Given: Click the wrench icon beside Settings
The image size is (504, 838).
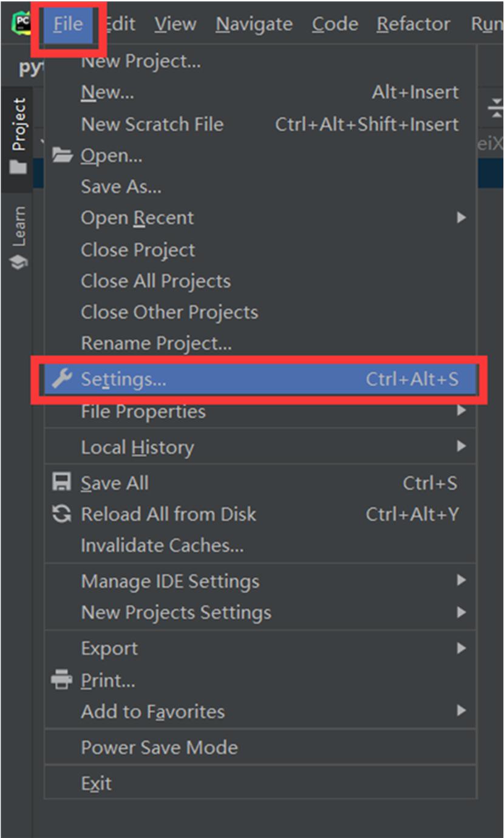Looking at the screenshot, I should tap(61, 379).
